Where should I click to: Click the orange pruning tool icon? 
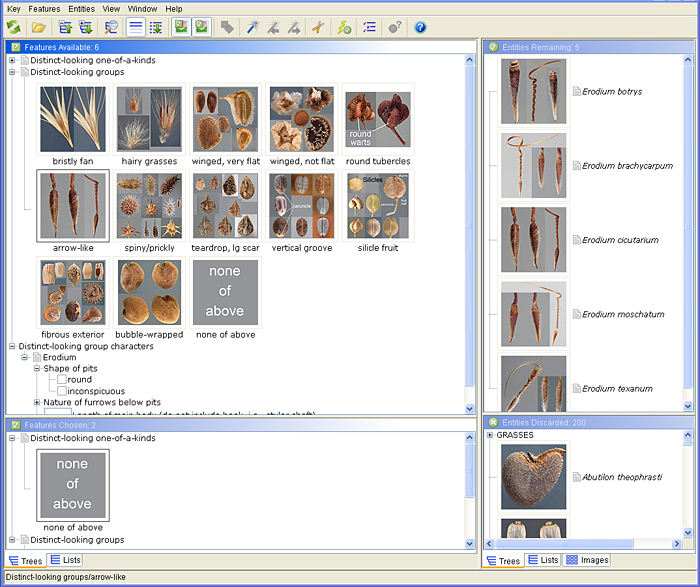click(x=318, y=28)
